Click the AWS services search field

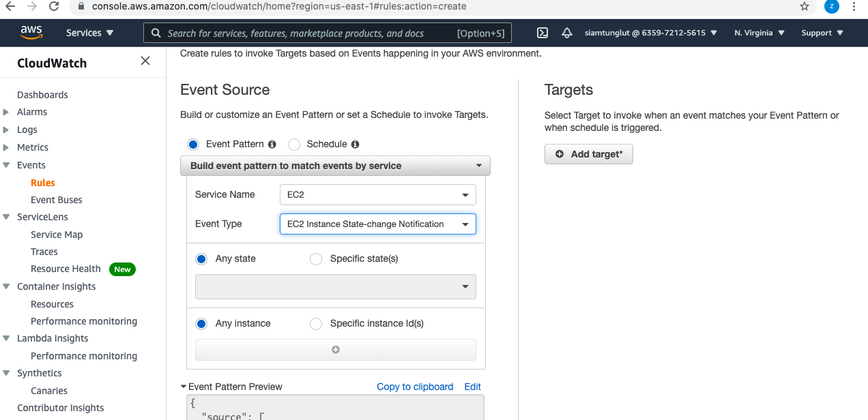click(x=327, y=33)
